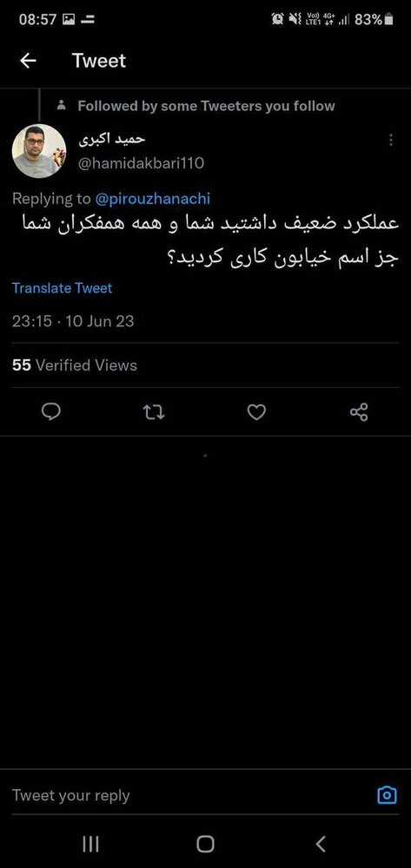Viewport: 411px width, 868px height.
Task: Tap the Android back navigation button
Action: tap(321, 845)
